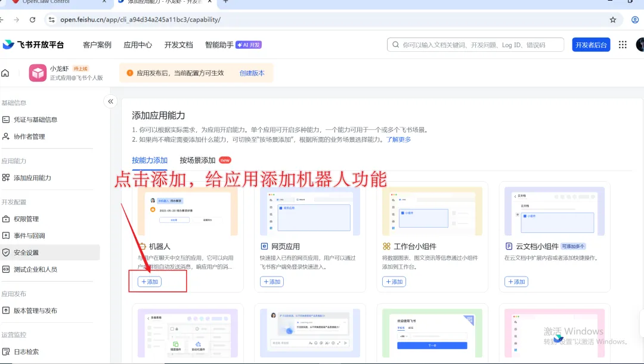Click the 创建版本 link in the notice
Image resolution: width=644 pixels, height=364 pixels.
pyautogui.click(x=252, y=73)
